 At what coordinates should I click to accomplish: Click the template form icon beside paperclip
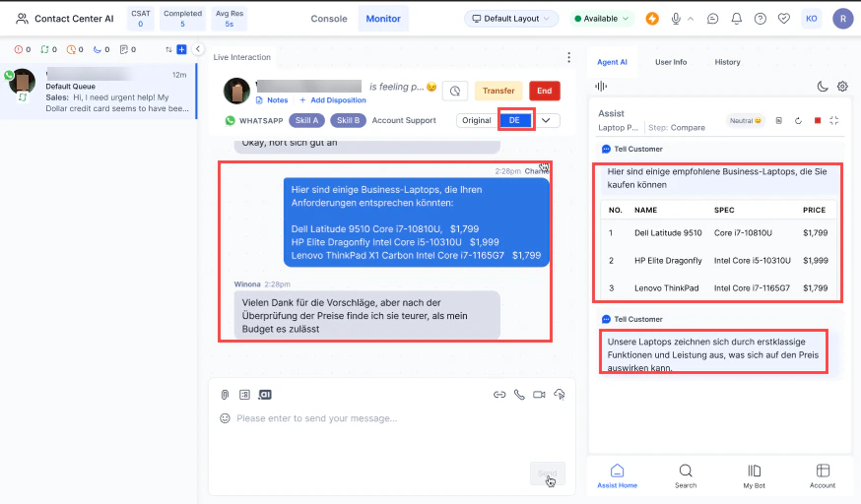pyautogui.click(x=244, y=395)
